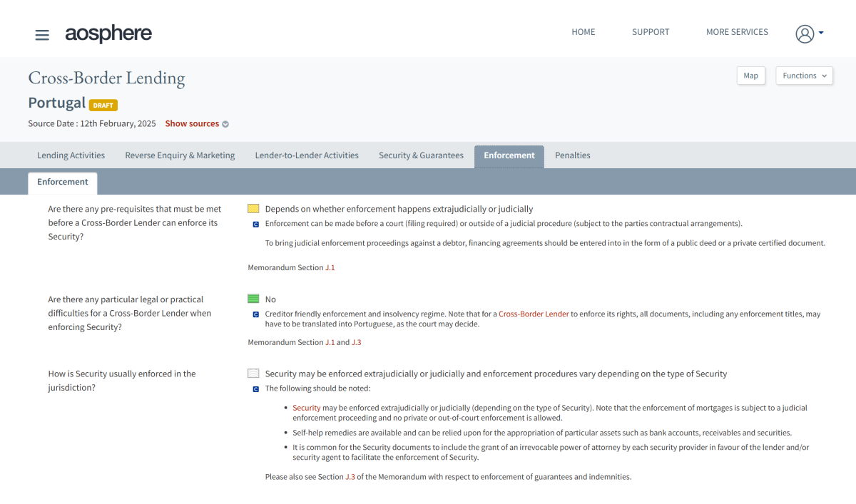Open the user account profile icon

pos(805,34)
